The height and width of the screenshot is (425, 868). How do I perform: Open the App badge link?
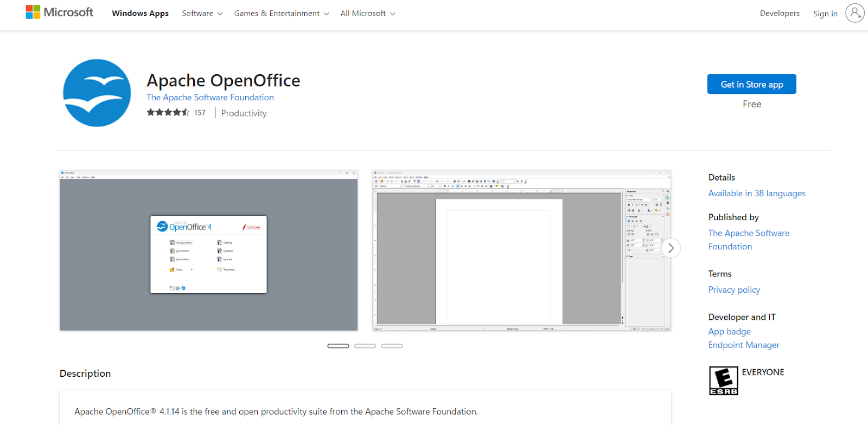tap(729, 332)
